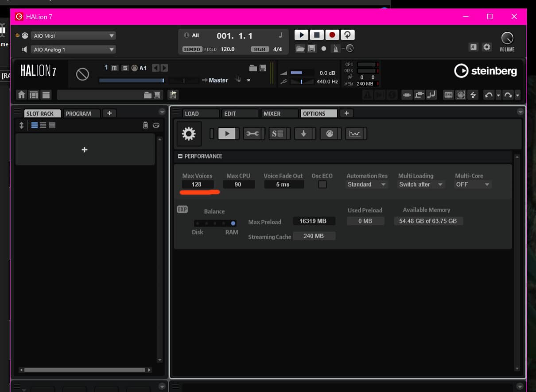Open the standalone settings gear icon
Image resolution: width=536 pixels, height=392 pixels.
487,47
